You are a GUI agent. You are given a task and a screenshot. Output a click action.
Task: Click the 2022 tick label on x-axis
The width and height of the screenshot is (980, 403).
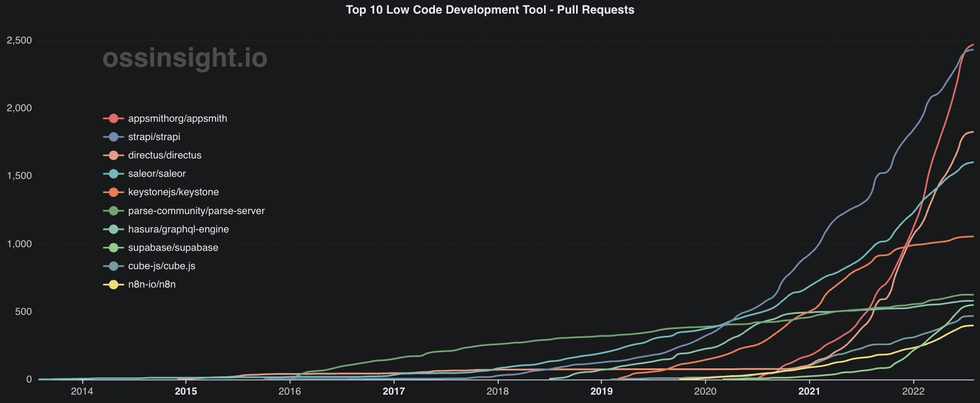[913, 391]
